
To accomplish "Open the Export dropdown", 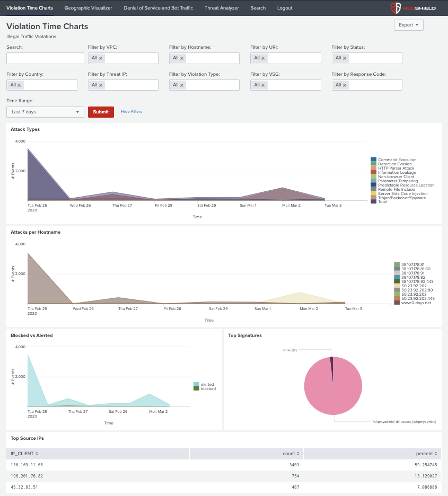I will (408, 25).
